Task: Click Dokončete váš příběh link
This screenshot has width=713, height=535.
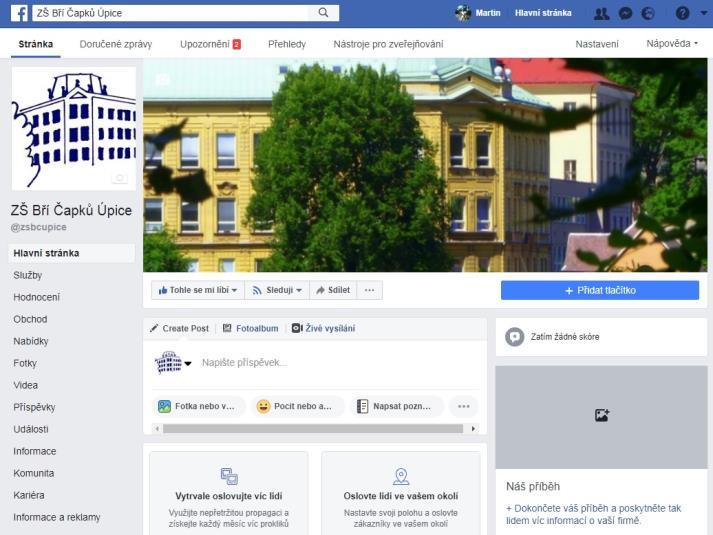Action: click(x=593, y=514)
